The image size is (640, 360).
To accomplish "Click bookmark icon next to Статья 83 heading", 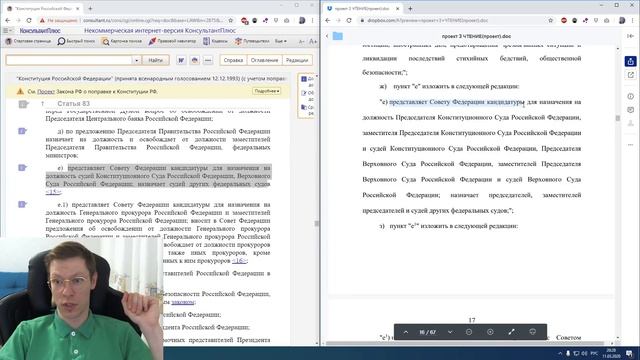I will coord(23,104).
